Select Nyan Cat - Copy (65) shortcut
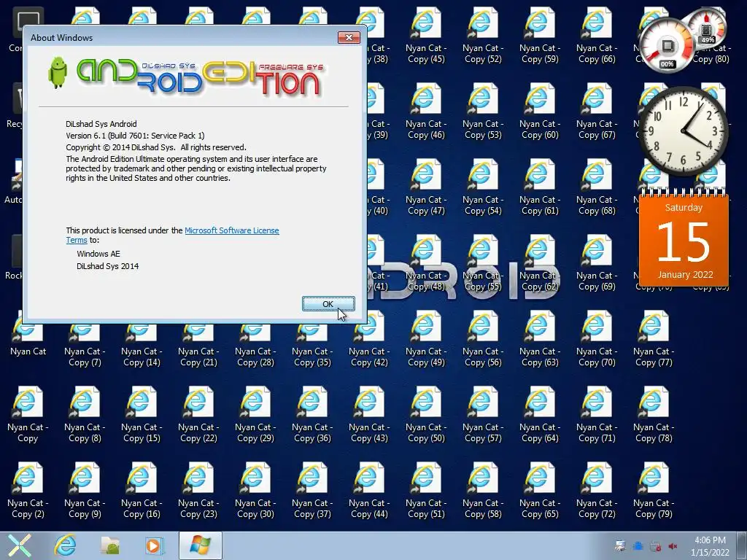This screenshot has width=747, height=560. click(x=540, y=491)
